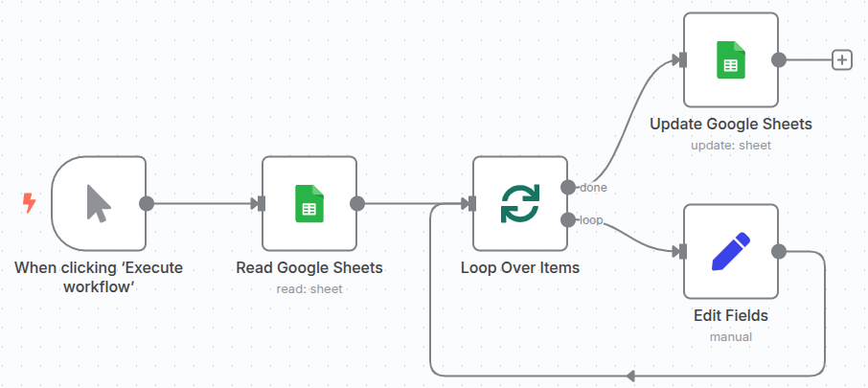Click the trigger node's output connector

tap(147, 203)
